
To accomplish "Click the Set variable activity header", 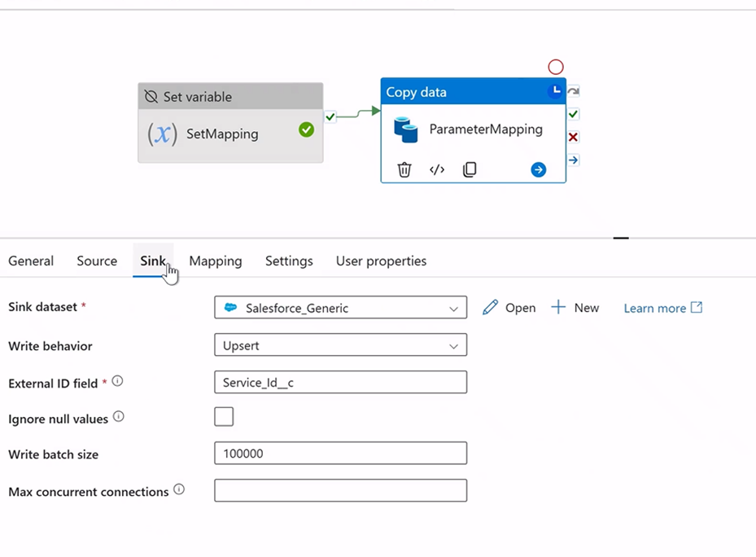I will pos(230,96).
